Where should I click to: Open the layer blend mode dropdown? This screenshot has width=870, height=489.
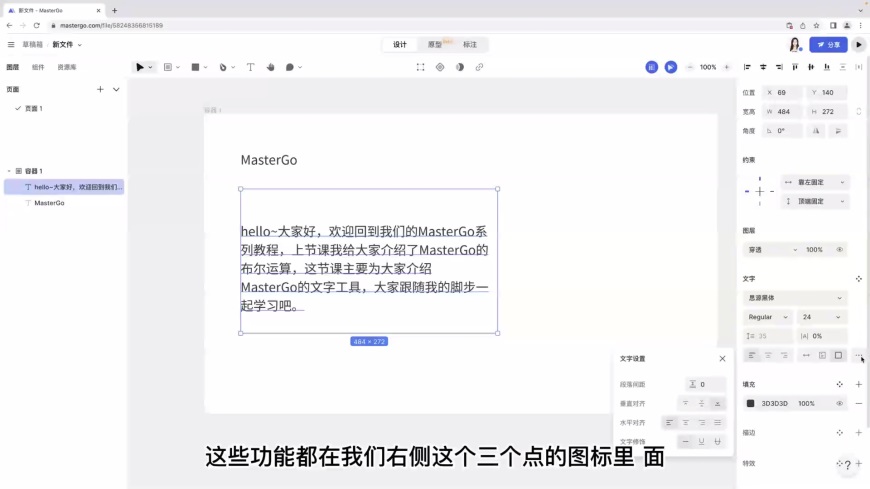(772, 250)
